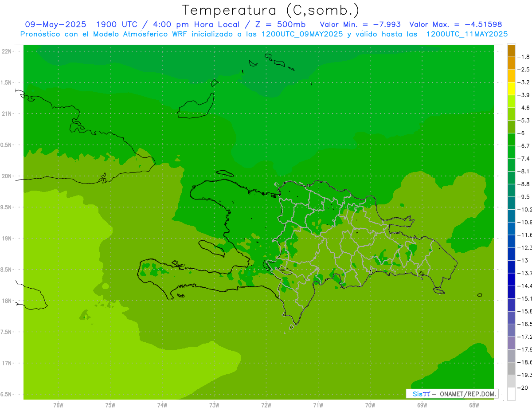Click the 'Valor Max. = -4.51598' text
The image size is (532, 411).
(455, 24)
